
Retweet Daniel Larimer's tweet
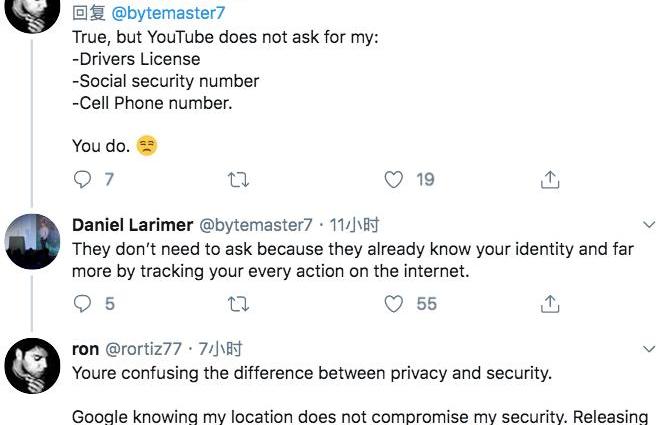pos(239,303)
